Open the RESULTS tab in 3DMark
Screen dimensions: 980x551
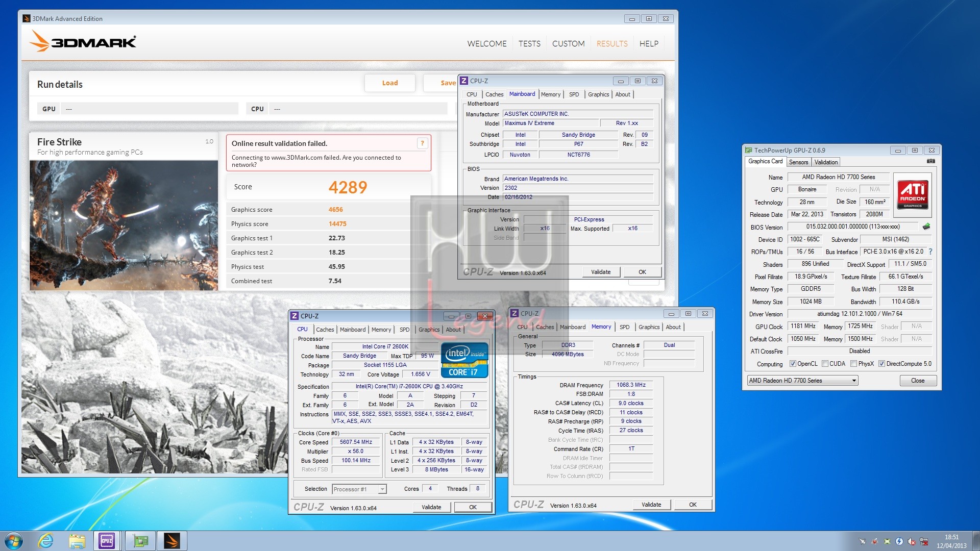[612, 44]
